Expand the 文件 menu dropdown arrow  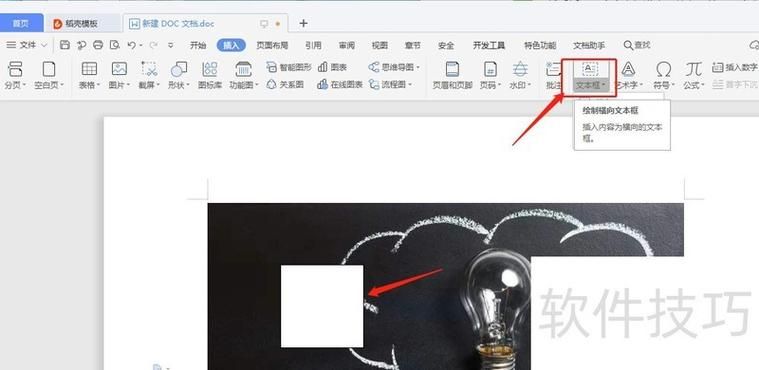(x=44, y=45)
